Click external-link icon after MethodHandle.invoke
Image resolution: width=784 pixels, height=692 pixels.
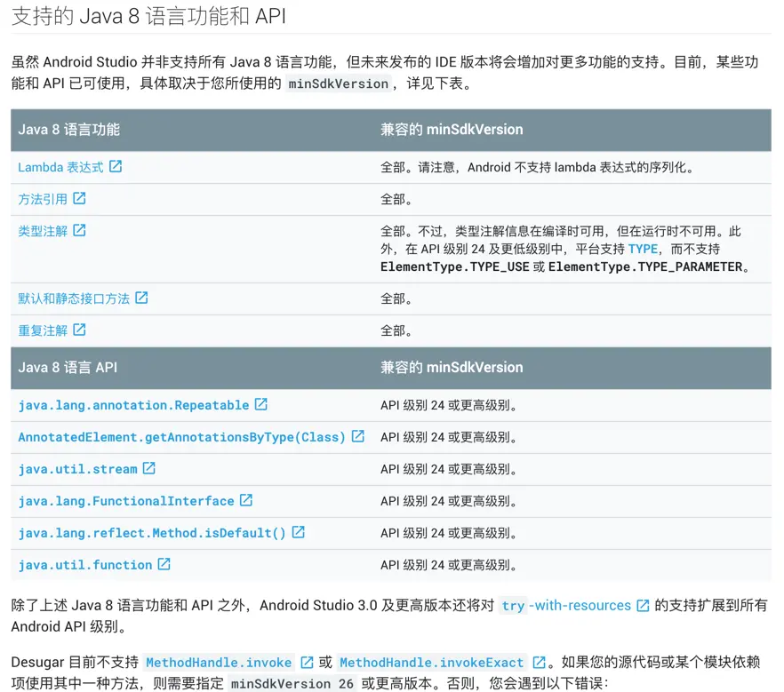click(x=307, y=663)
